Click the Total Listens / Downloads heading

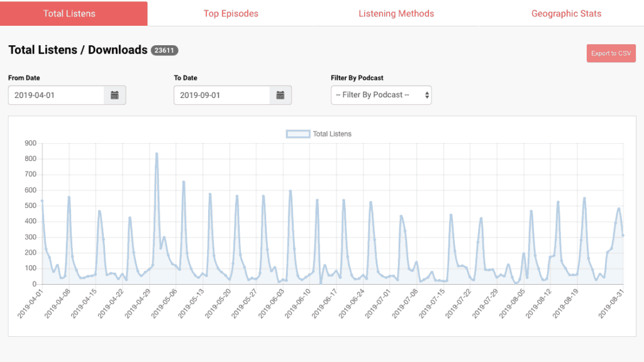78,50
